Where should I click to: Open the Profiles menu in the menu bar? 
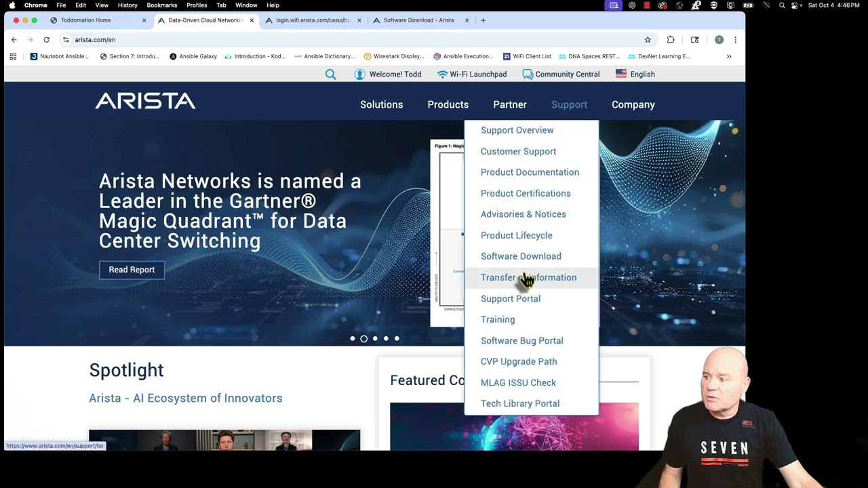point(197,5)
